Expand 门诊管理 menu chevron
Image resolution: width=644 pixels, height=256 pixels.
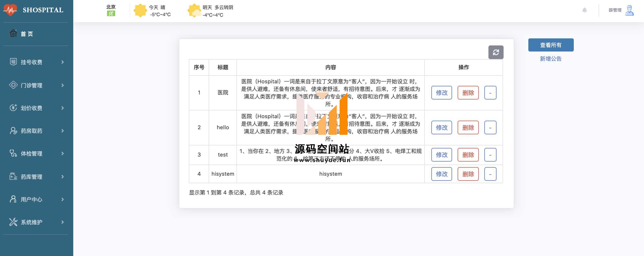click(63, 85)
